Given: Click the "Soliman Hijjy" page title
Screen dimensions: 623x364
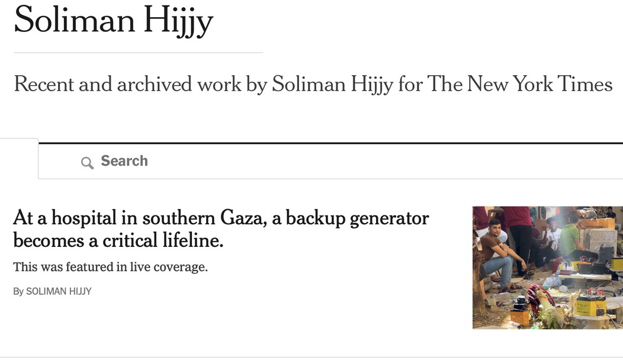Looking at the screenshot, I should click(x=113, y=20).
